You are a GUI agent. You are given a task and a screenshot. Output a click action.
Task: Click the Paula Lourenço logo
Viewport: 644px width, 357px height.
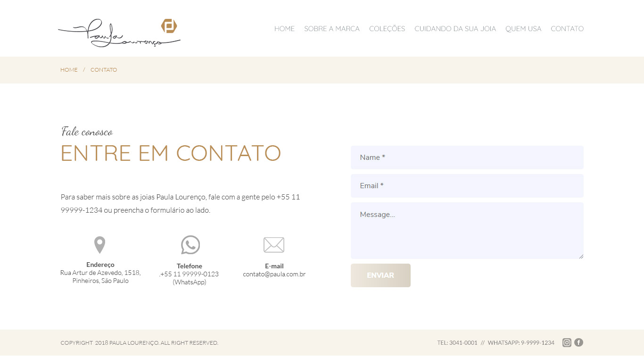(119, 33)
